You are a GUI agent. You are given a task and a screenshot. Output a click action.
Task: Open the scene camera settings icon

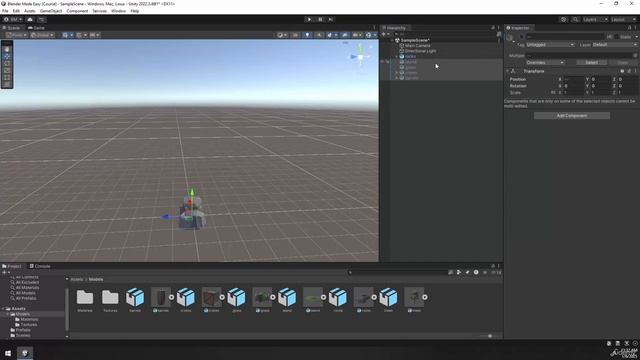pyautogui.click(x=357, y=35)
